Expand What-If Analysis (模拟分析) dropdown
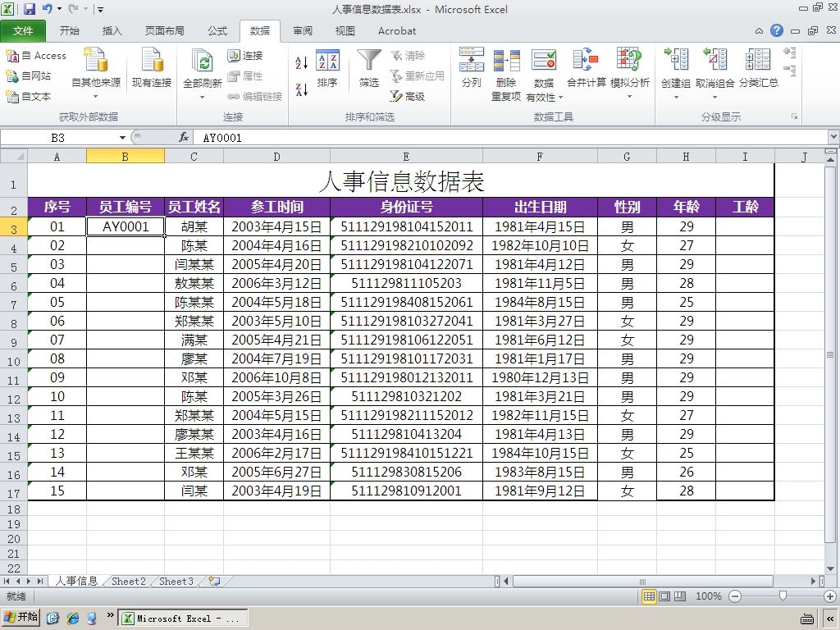The image size is (840, 630). pyautogui.click(x=629, y=97)
